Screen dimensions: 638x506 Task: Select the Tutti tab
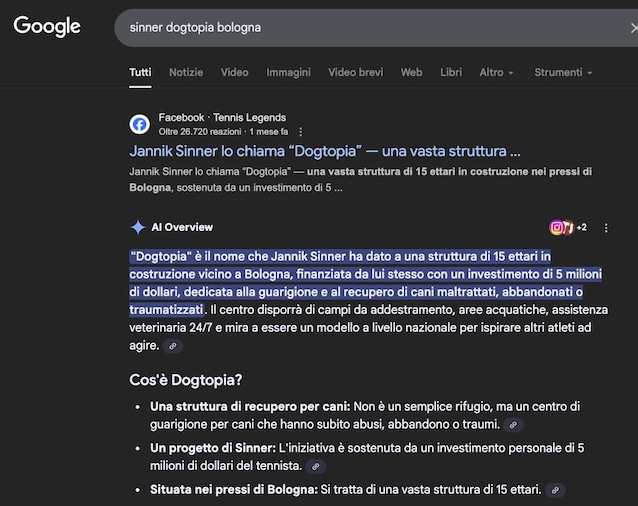point(140,72)
